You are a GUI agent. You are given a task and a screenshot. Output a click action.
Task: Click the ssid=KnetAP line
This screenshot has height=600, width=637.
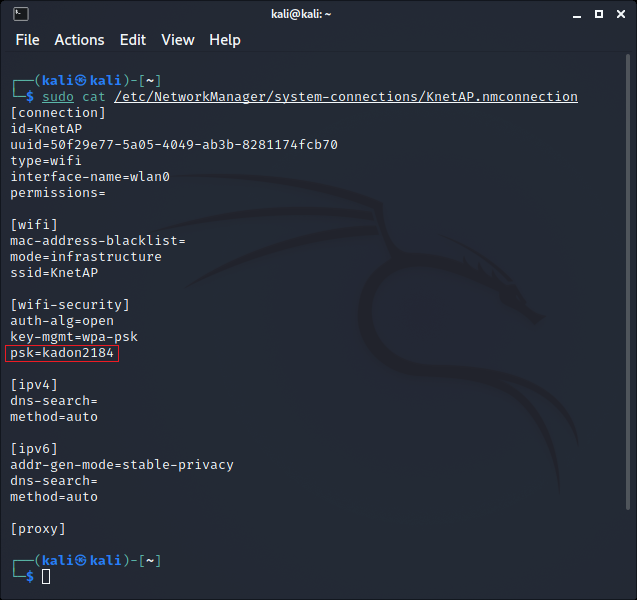click(54, 273)
